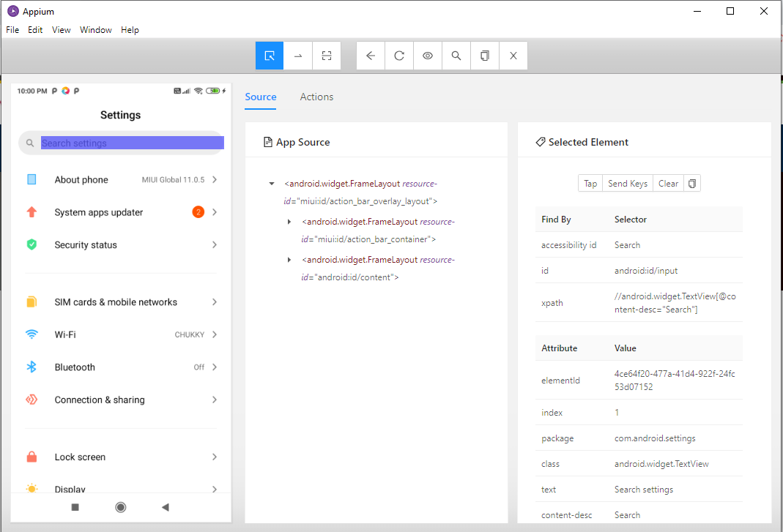
Task: Open Connection & sharing chevron
Action: point(215,400)
